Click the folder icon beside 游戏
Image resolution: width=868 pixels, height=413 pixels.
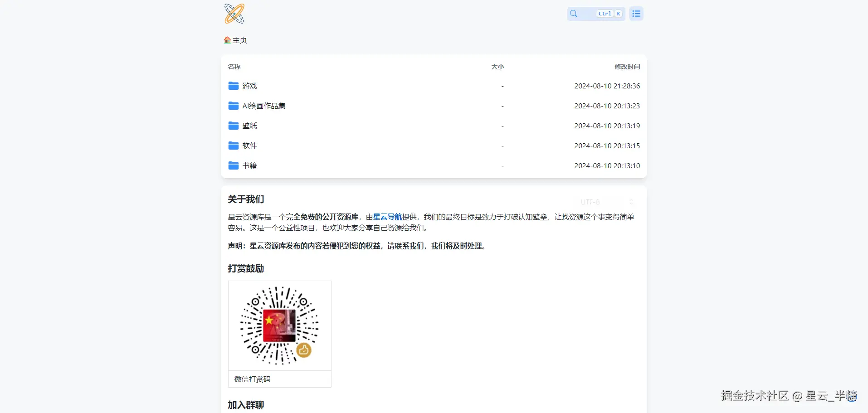(x=234, y=86)
